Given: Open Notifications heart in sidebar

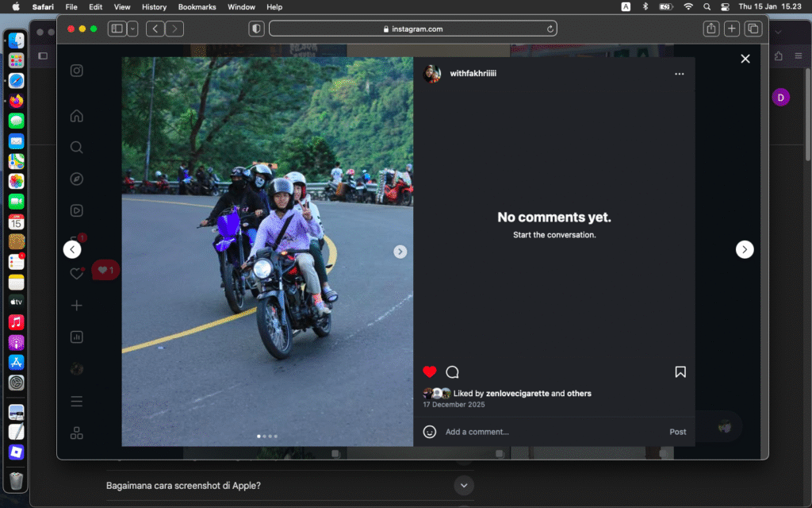Looking at the screenshot, I should (x=77, y=274).
